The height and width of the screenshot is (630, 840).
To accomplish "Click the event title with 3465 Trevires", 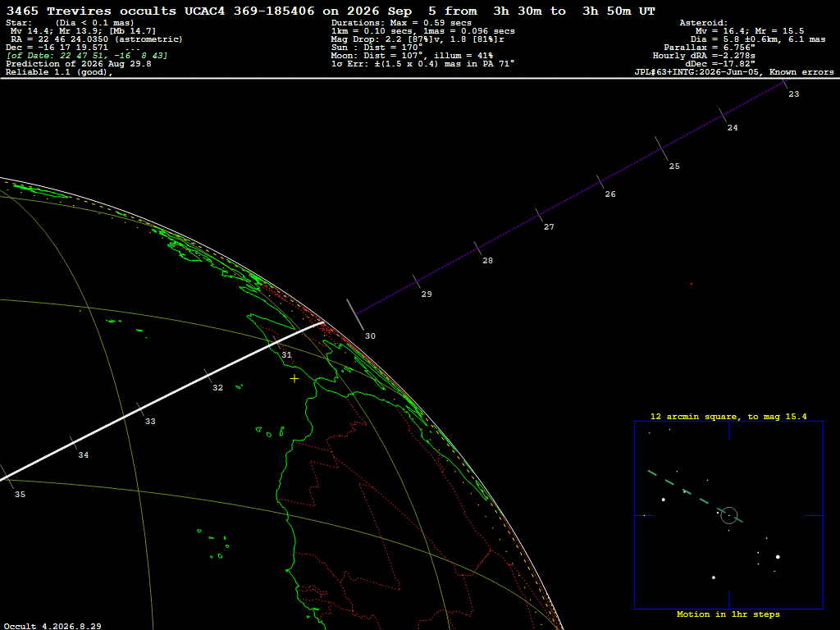I will (331, 11).
